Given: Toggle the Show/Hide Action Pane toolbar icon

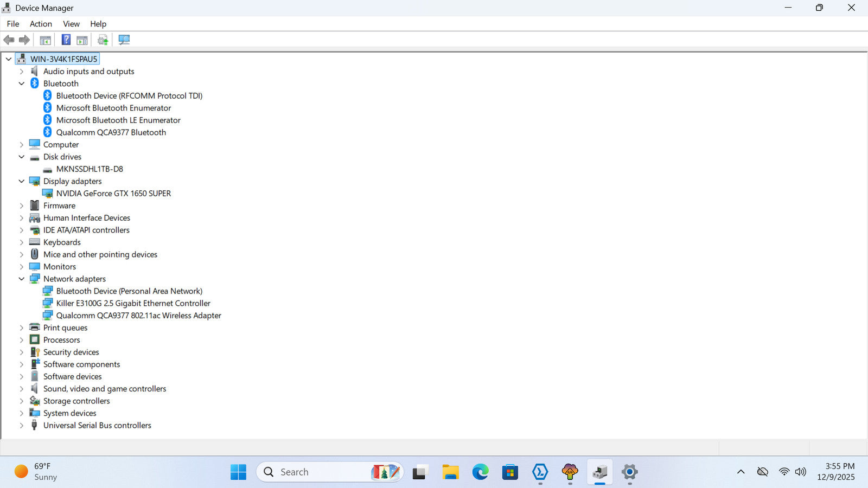Looking at the screenshot, I should [x=82, y=40].
